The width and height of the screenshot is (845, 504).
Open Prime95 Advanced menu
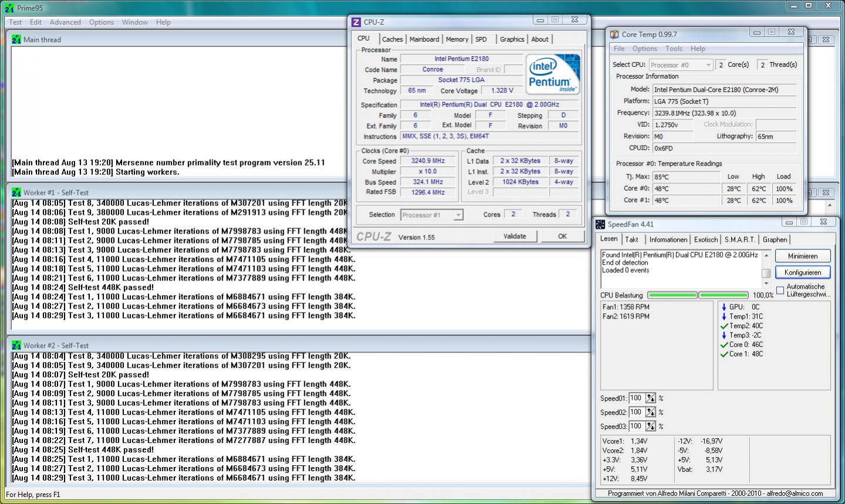65,22
